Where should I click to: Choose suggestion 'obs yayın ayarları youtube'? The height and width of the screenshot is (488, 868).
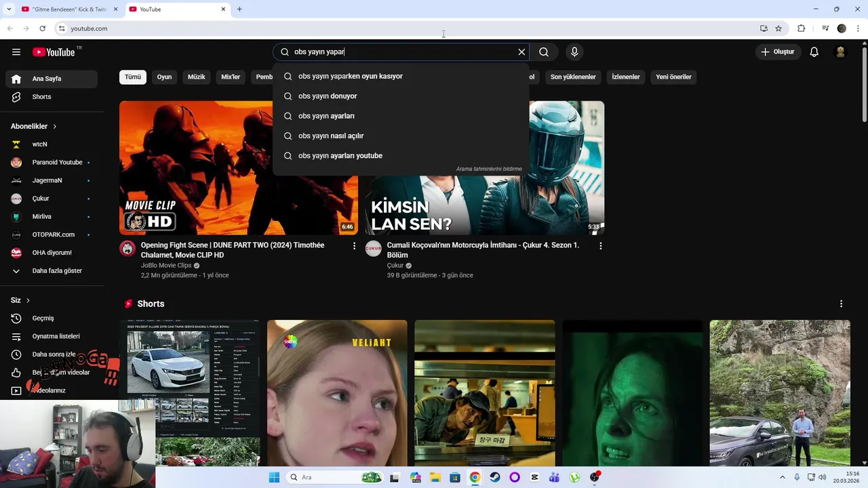[x=401, y=156]
